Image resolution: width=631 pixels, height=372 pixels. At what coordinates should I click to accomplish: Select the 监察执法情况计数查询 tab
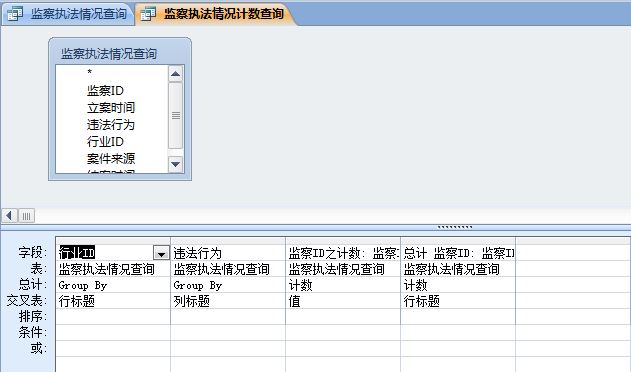coord(215,14)
